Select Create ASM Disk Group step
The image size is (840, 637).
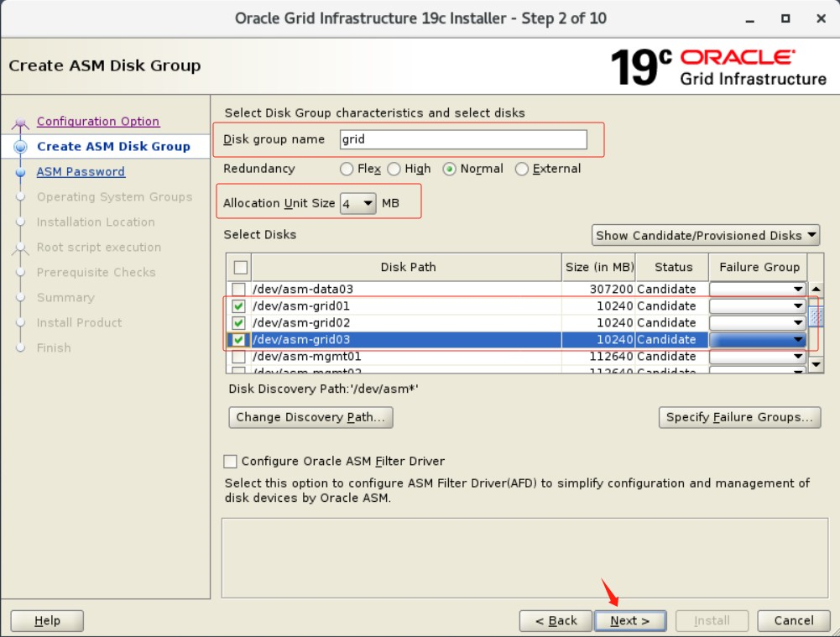coord(113,146)
